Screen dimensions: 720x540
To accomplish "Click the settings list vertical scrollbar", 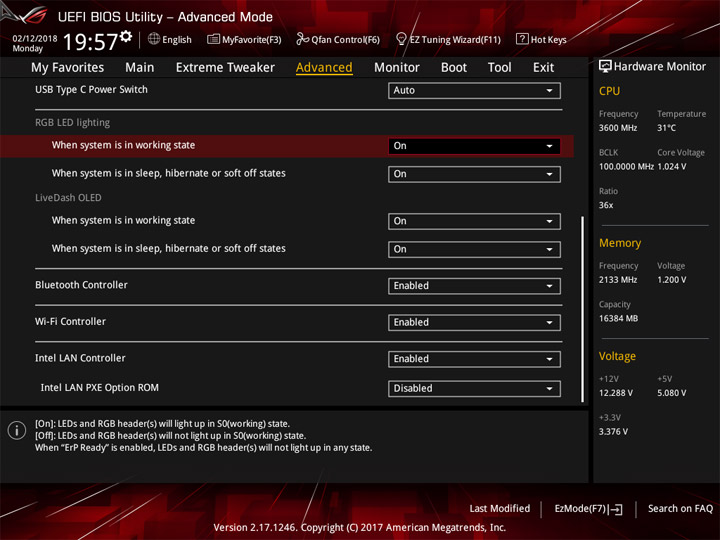I will pos(583,309).
